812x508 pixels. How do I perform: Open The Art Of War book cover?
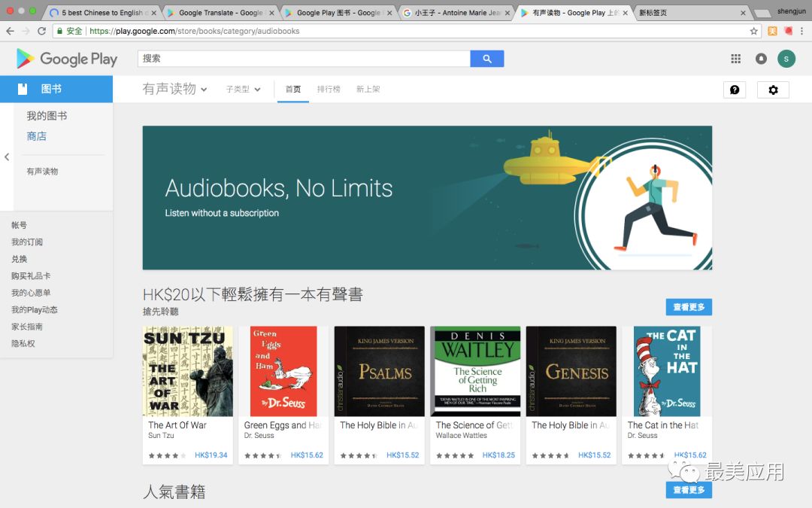(187, 371)
